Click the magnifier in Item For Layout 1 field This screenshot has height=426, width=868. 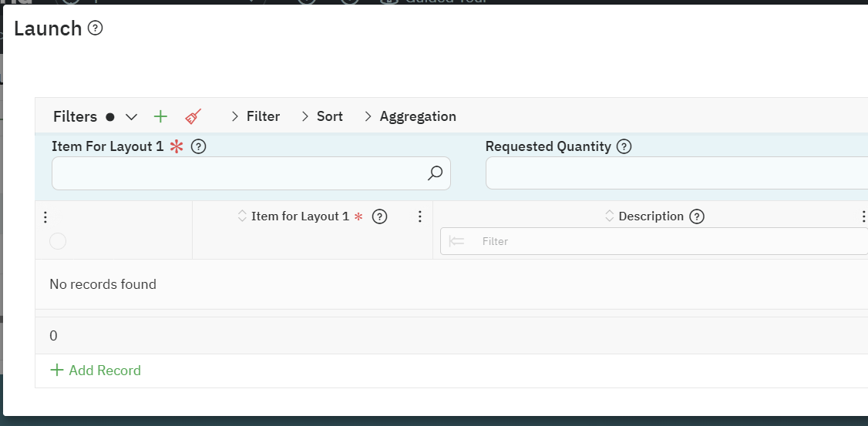pos(435,173)
